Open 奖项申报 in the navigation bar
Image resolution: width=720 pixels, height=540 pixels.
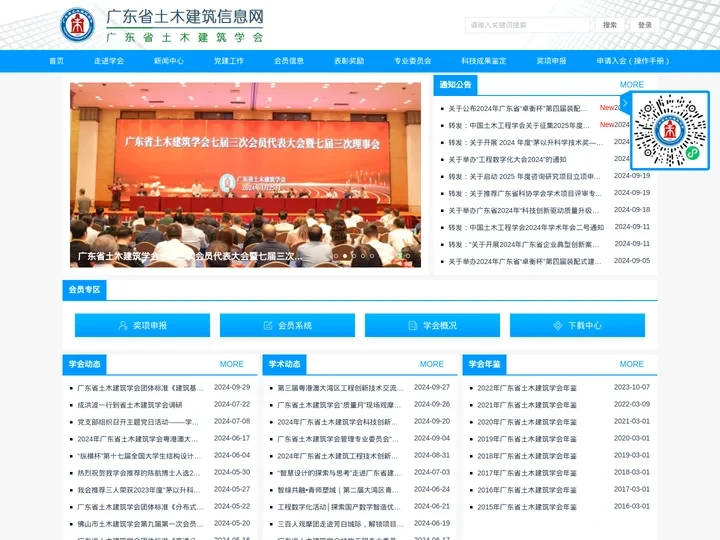(x=551, y=61)
